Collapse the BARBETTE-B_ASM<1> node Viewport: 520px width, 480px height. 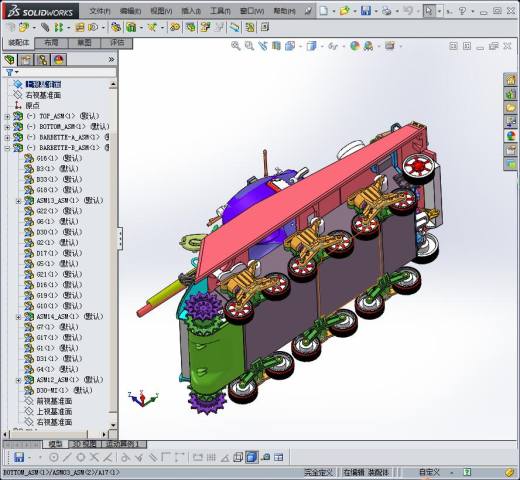[x=7, y=148]
